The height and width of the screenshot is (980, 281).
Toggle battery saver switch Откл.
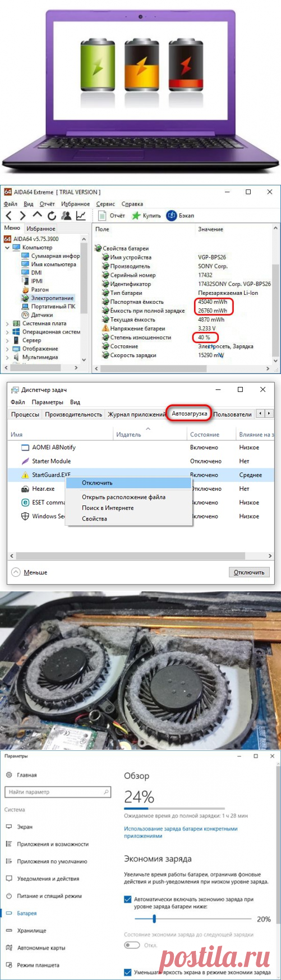132,945
